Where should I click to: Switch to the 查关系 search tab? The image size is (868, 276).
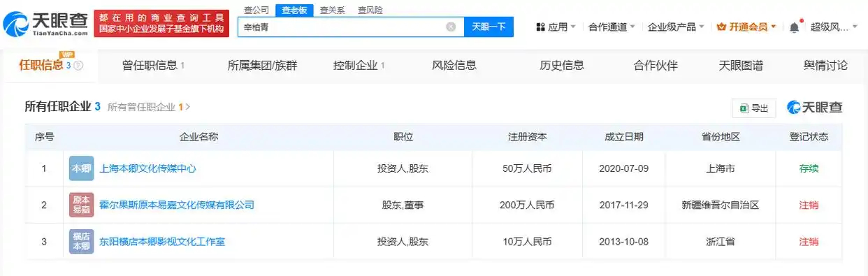coord(332,10)
